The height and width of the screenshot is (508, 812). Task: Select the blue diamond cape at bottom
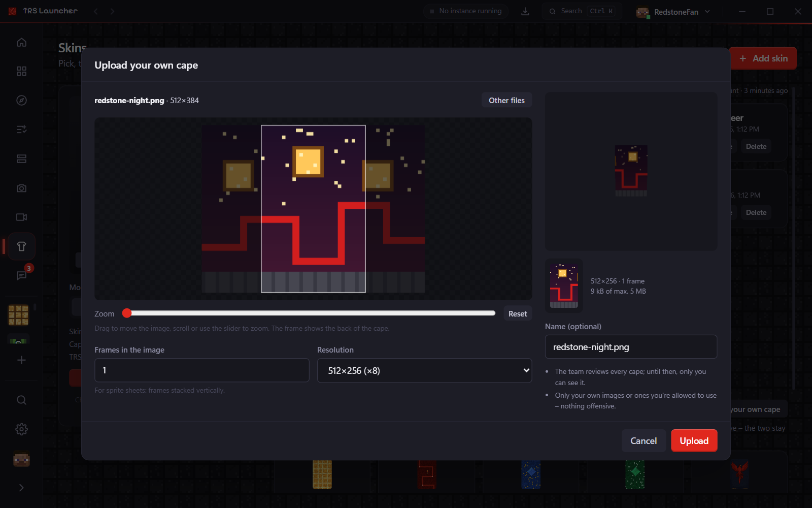(x=531, y=474)
